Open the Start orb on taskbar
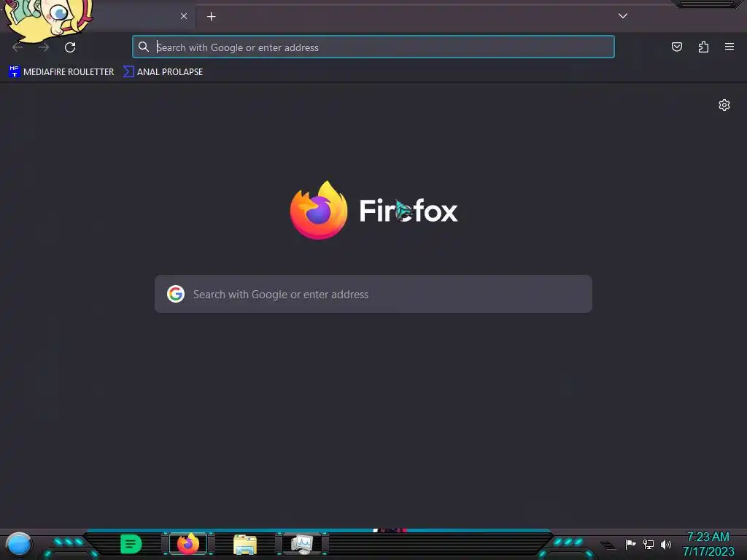This screenshot has width=747, height=560. tap(18, 544)
